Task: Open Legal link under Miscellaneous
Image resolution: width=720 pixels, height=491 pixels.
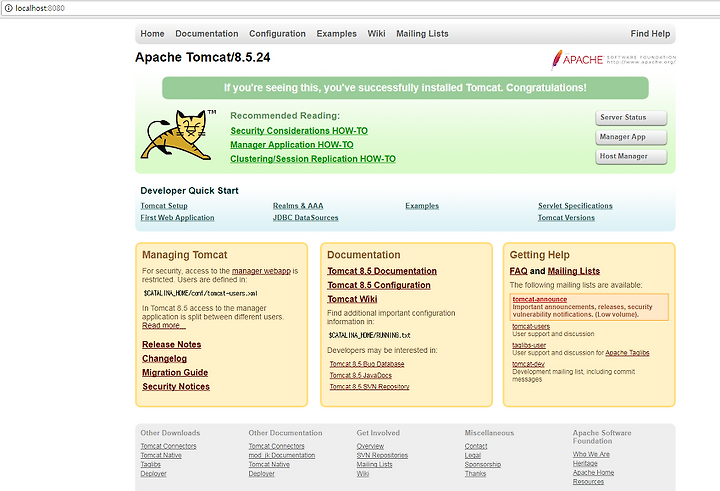Action: click(x=472, y=455)
